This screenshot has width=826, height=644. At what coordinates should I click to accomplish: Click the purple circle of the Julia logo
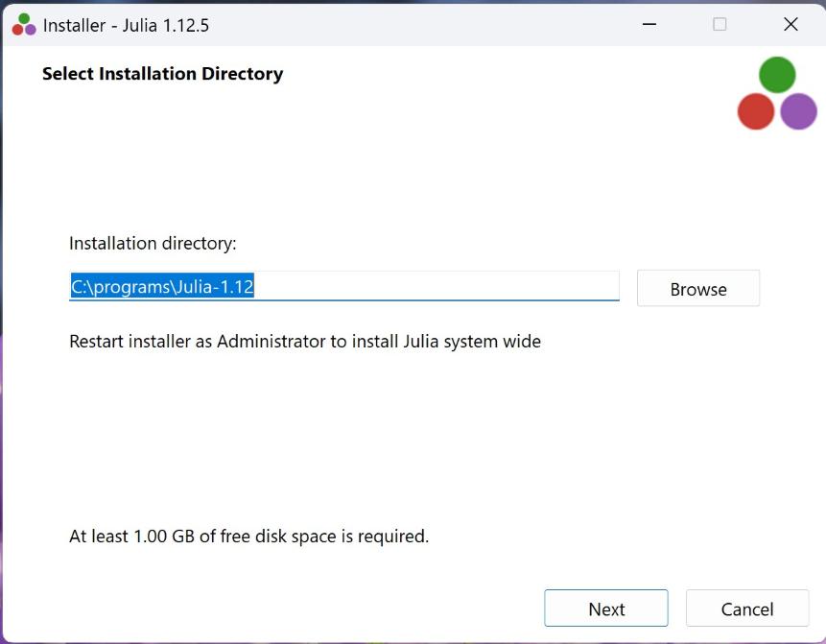point(798,111)
